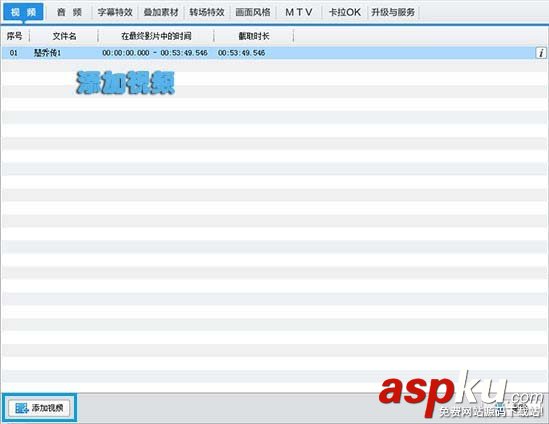Click the info icon on row 01
Viewport: 549px width, 424px height.
(x=541, y=53)
